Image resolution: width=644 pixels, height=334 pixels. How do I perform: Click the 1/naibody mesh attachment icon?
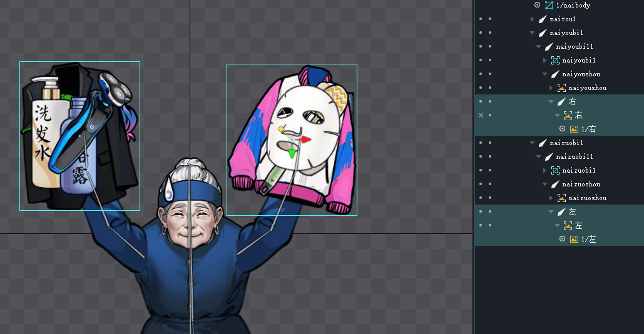[549, 5]
